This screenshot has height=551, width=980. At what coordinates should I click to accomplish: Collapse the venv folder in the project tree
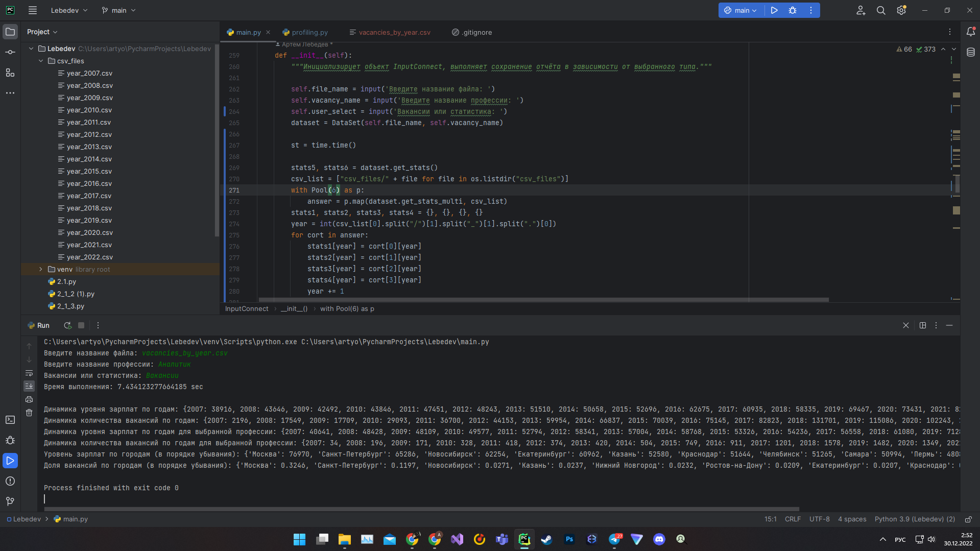click(x=41, y=269)
